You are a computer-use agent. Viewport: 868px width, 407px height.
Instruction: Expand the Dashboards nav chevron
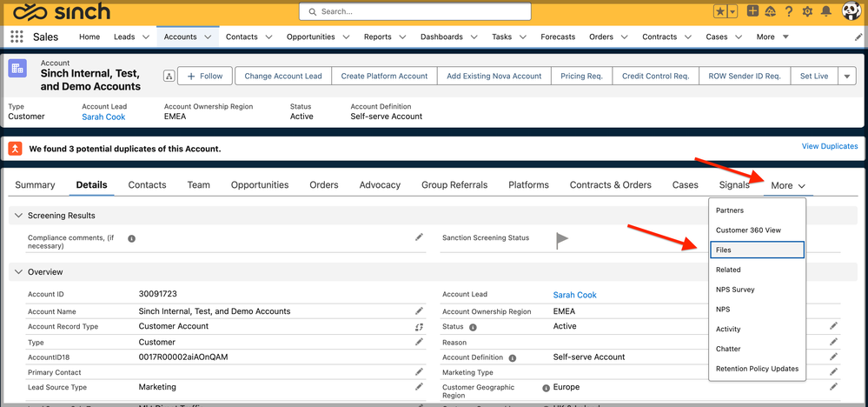tap(474, 37)
